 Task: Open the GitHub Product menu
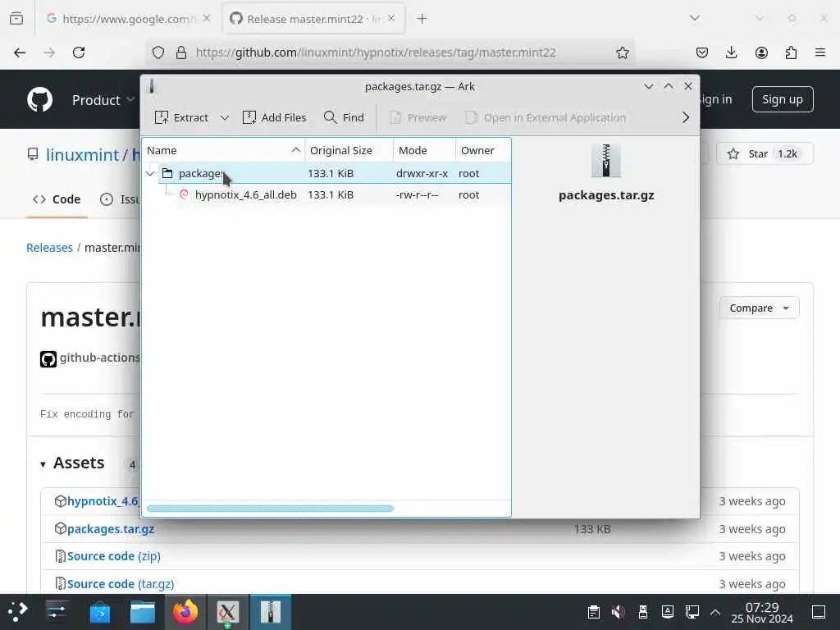(x=103, y=100)
